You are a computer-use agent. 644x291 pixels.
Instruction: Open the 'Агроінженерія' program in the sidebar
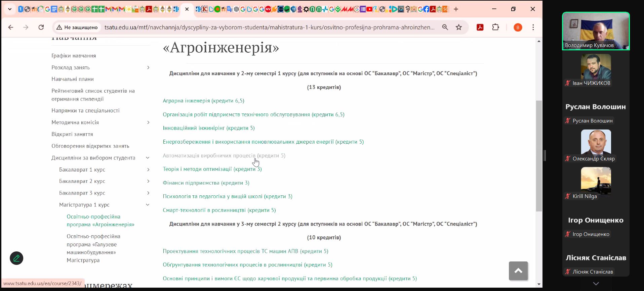[x=100, y=221]
